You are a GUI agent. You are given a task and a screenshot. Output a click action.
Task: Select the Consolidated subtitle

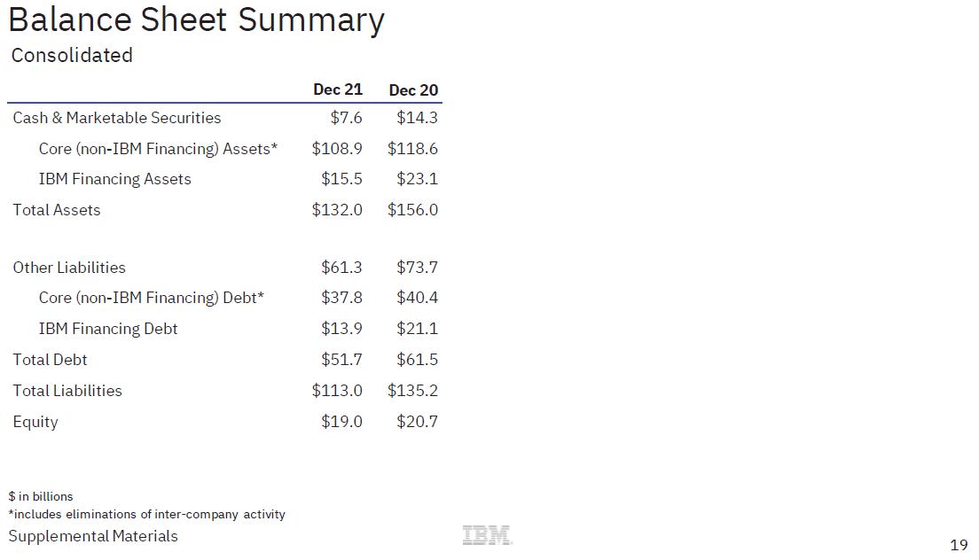72,56
